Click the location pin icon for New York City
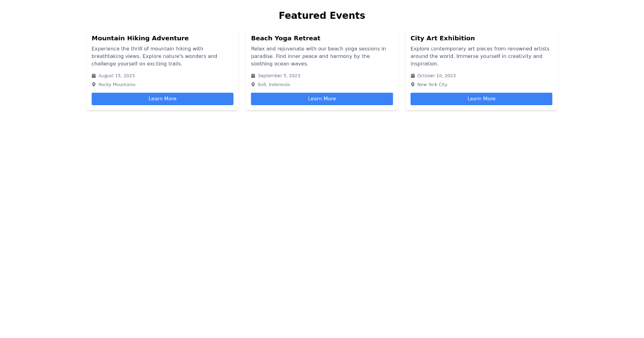This screenshot has height=338, width=644. point(412,84)
